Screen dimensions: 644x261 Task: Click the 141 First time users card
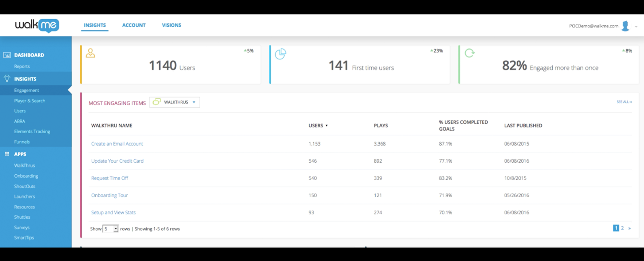tap(359, 65)
